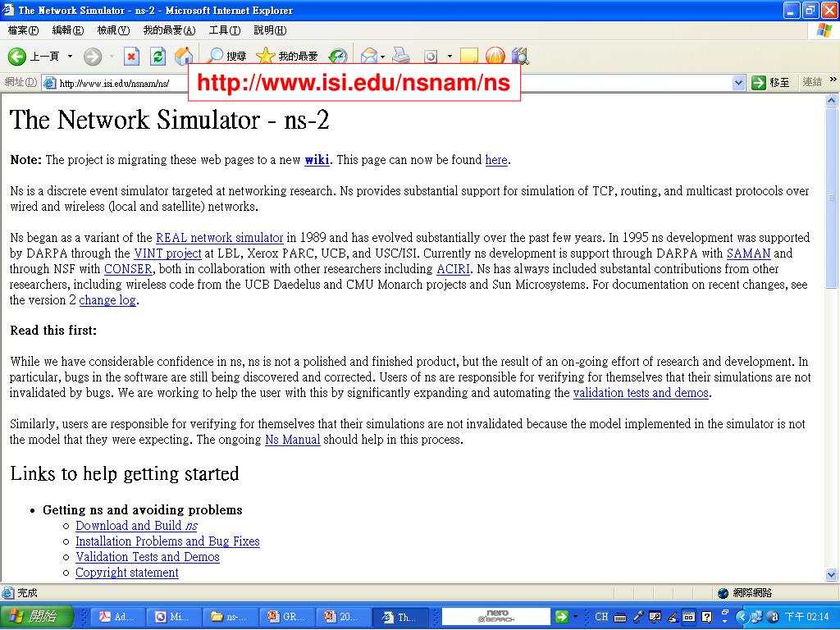The image size is (840, 630).
Task: Open the 搜尋 search magnifier button
Action: tap(227, 57)
